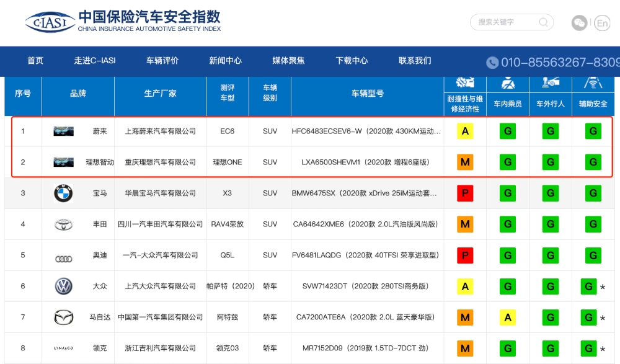Image resolution: width=620 pixels, height=364 pixels.
Task: Click the BMW brand logo
Action: (x=63, y=193)
